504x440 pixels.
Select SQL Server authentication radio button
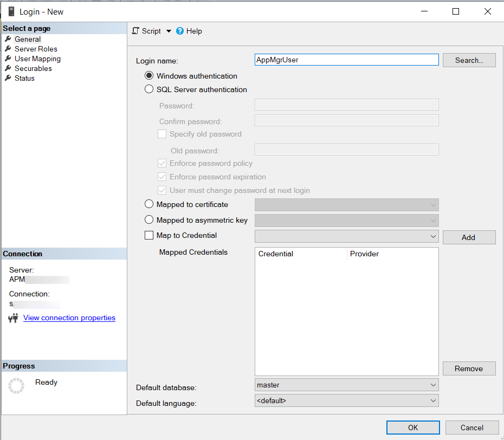(x=149, y=89)
